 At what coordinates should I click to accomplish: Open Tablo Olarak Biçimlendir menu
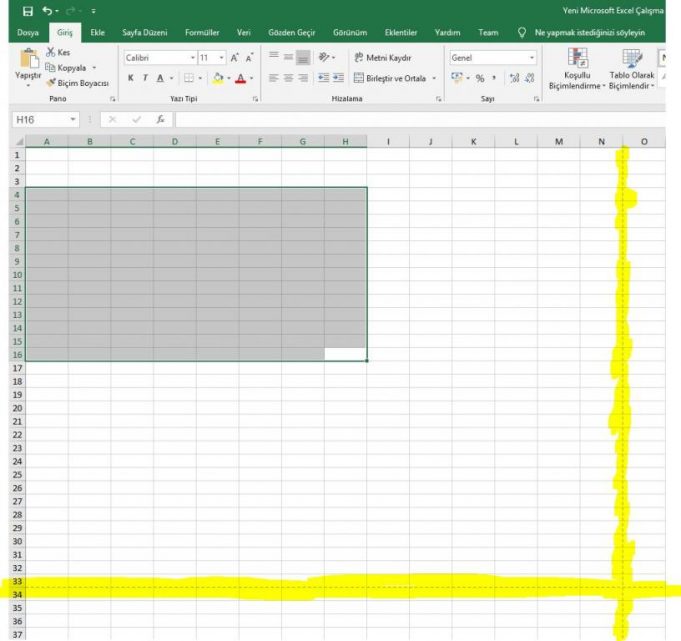[x=631, y=69]
